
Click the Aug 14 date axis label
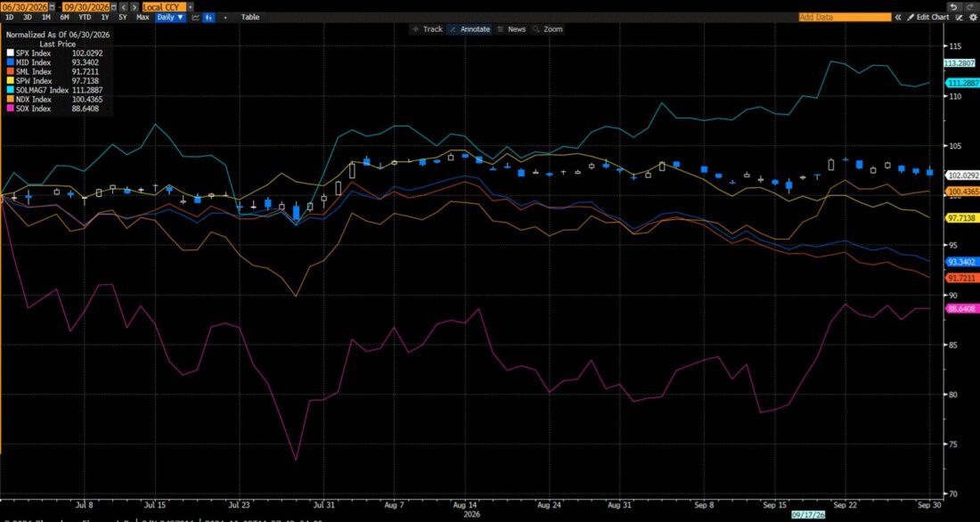(465, 504)
